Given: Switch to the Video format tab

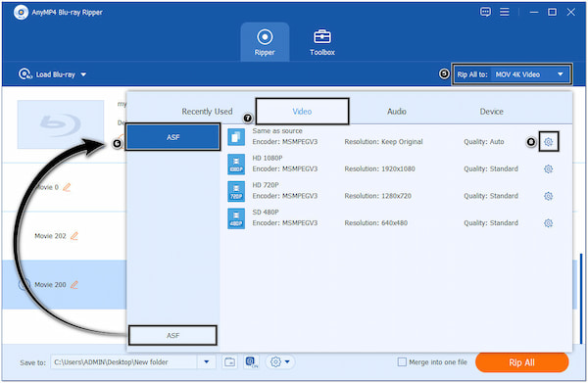Looking at the screenshot, I should (302, 112).
